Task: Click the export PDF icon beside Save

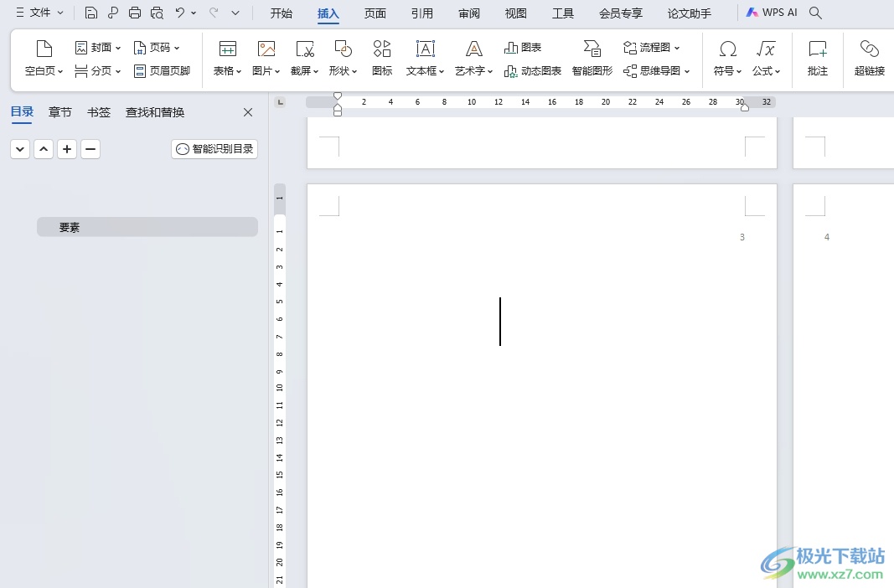Action: pyautogui.click(x=113, y=13)
